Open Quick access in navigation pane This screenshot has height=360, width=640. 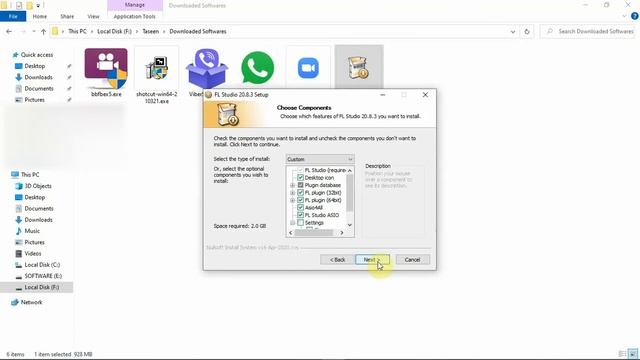coord(37,55)
